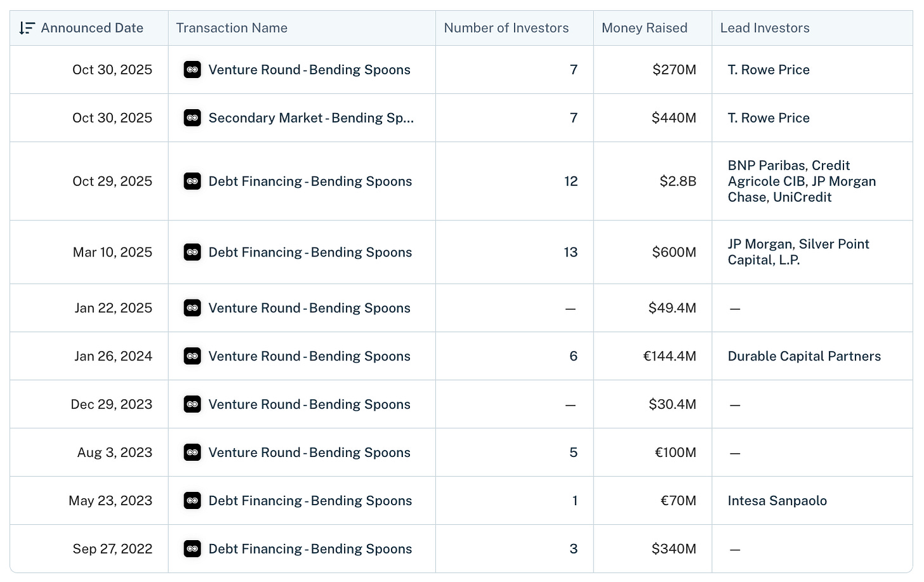The height and width of the screenshot is (582, 924).
Task: Click logo icon in Jan 26, 2024 row
Action: pos(192,357)
